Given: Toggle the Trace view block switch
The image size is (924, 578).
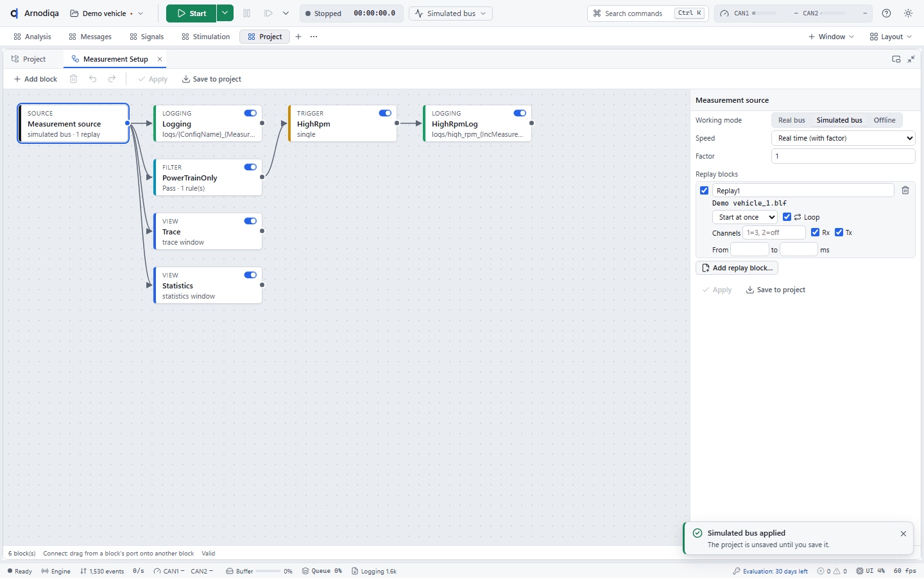Looking at the screenshot, I should coord(250,221).
